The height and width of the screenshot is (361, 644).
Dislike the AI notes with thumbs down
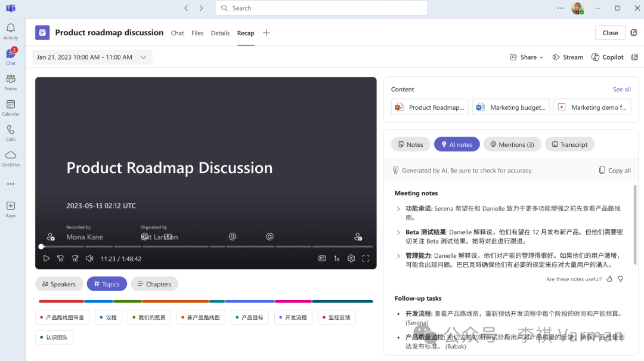(x=620, y=279)
